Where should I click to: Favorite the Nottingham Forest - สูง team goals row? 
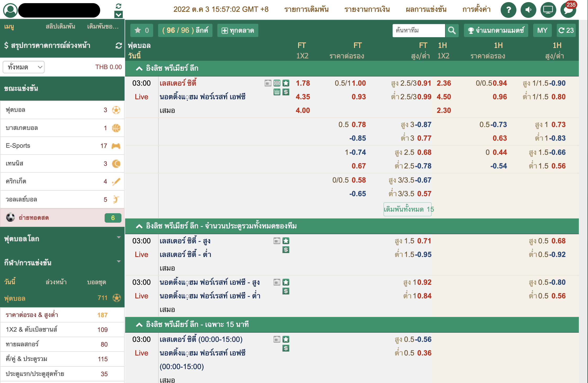pos(286,282)
